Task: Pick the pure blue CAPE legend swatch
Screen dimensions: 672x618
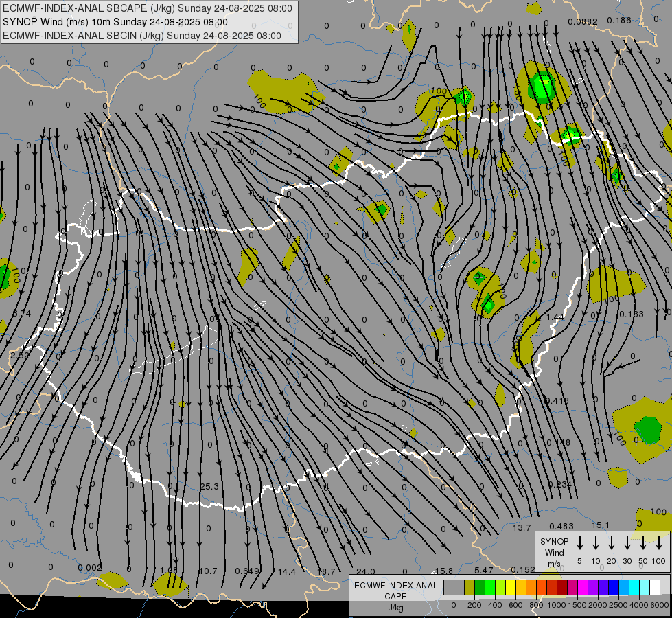Action: click(613, 587)
